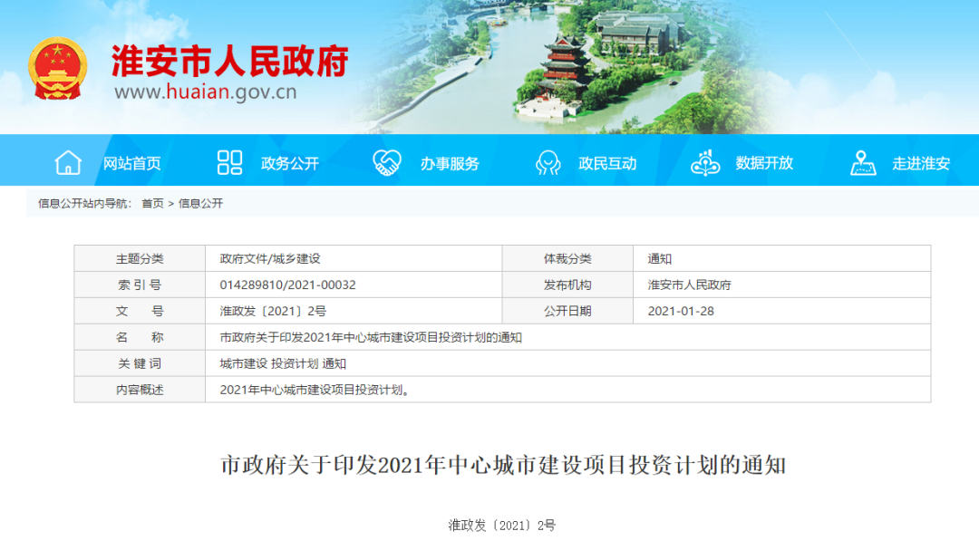The image size is (979, 560).
Task: Click the publish date 2021-01-28
Action: click(x=681, y=311)
